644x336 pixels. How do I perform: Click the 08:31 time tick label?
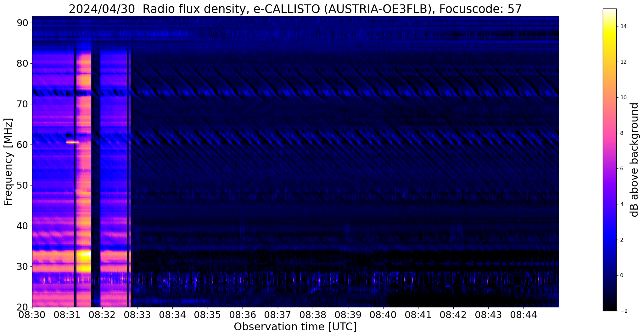pos(67,315)
